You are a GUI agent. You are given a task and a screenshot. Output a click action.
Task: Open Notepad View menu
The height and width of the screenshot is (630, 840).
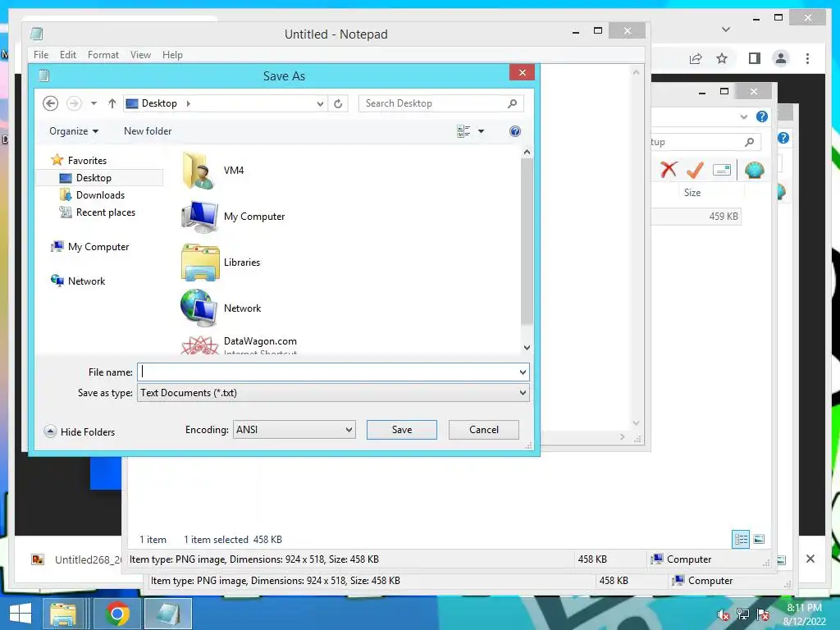[x=140, y=55]
